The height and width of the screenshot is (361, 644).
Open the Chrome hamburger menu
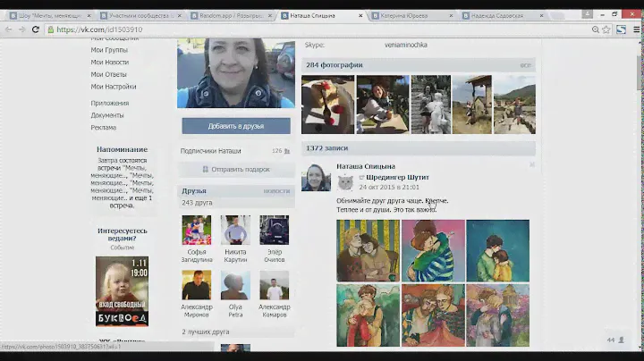pos(636,29)
